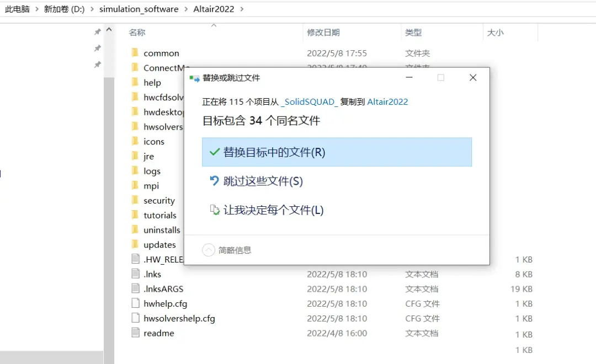
Task: Select the readme text file icon
Action: (135, 333)
